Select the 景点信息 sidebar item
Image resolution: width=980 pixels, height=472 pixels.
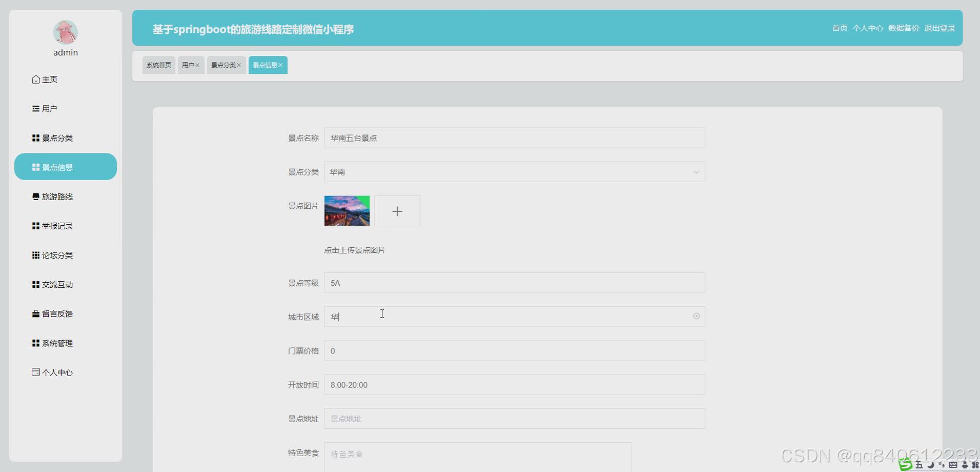(66, 167)
